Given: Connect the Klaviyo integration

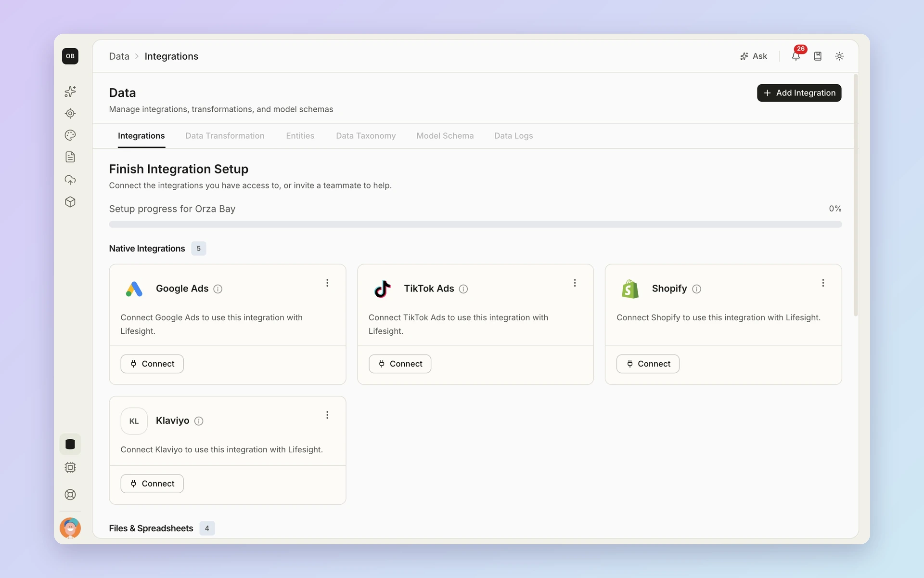Looking at the screenshot, I should coord(152,484).
